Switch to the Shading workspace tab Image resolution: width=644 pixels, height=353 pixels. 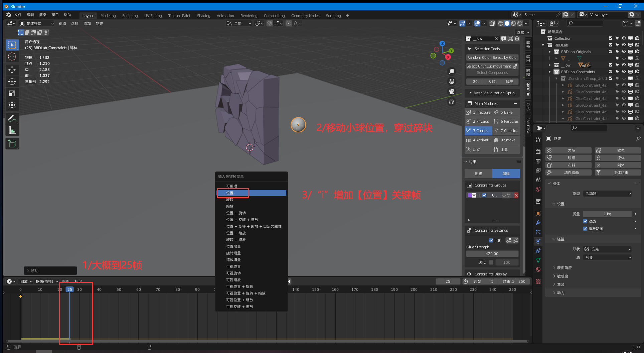[203, 15]
